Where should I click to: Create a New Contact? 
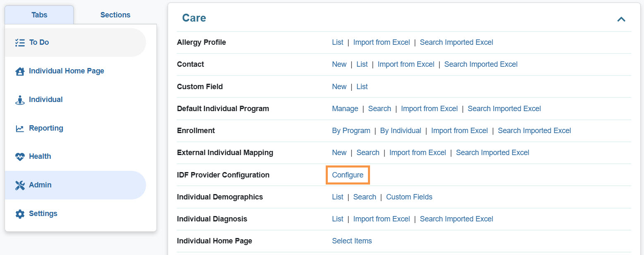pos(339,64)
